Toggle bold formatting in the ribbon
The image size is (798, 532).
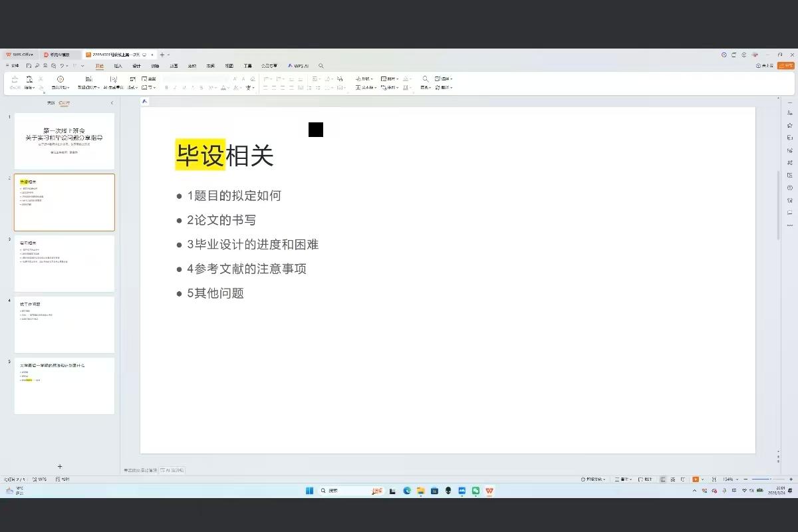click(x=166, y=88)
